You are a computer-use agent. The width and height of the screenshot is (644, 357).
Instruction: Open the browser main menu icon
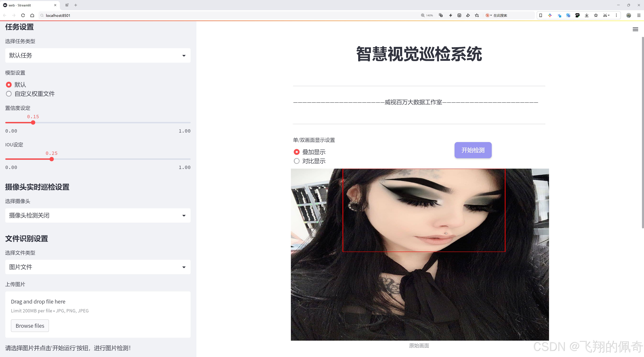pyautogui.click(x=639, y=15)
